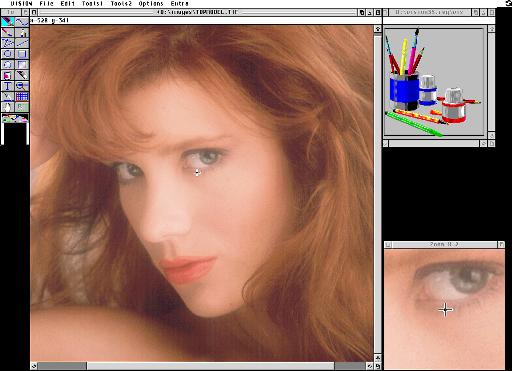Choose the polygon drawing tool

coord(7,43)
